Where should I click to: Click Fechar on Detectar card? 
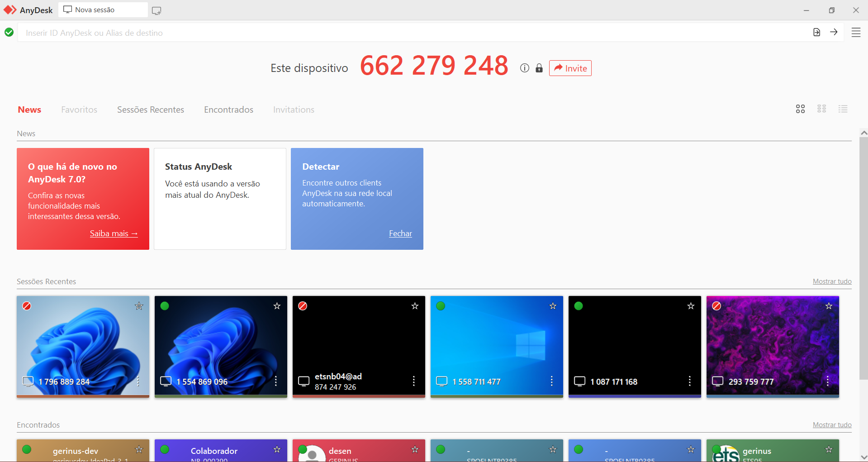click(x=400, y=233)
